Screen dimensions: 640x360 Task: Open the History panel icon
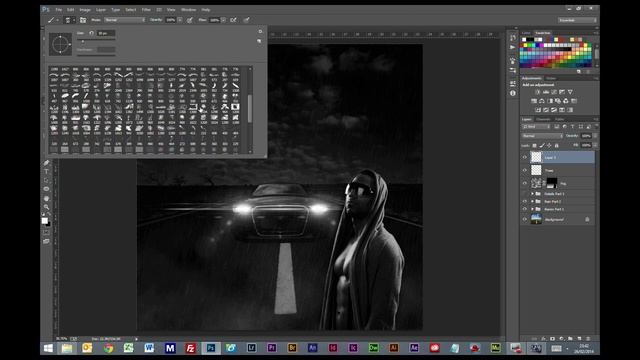513,38
